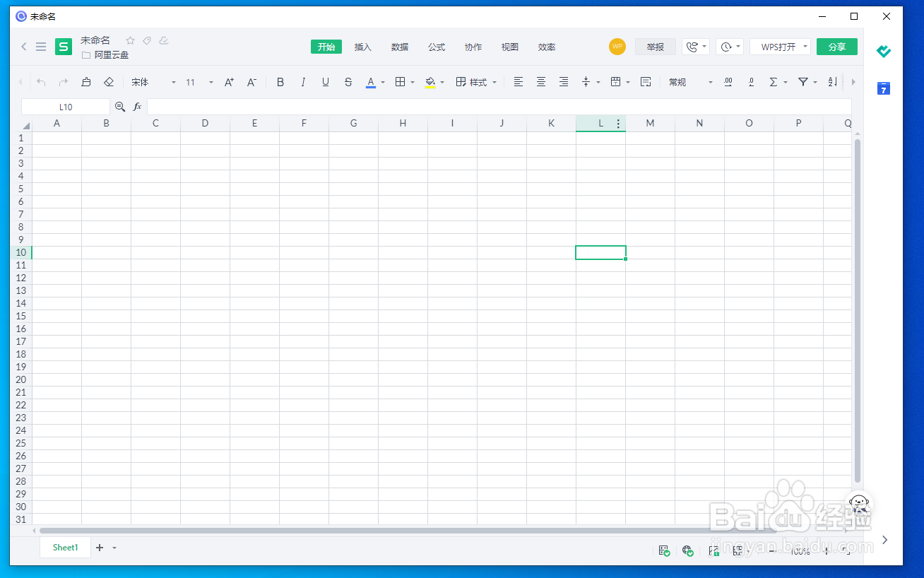Screen dimensions: 924x578
Task: Click the AutoSum sigma icon
Action: [774, 82]
